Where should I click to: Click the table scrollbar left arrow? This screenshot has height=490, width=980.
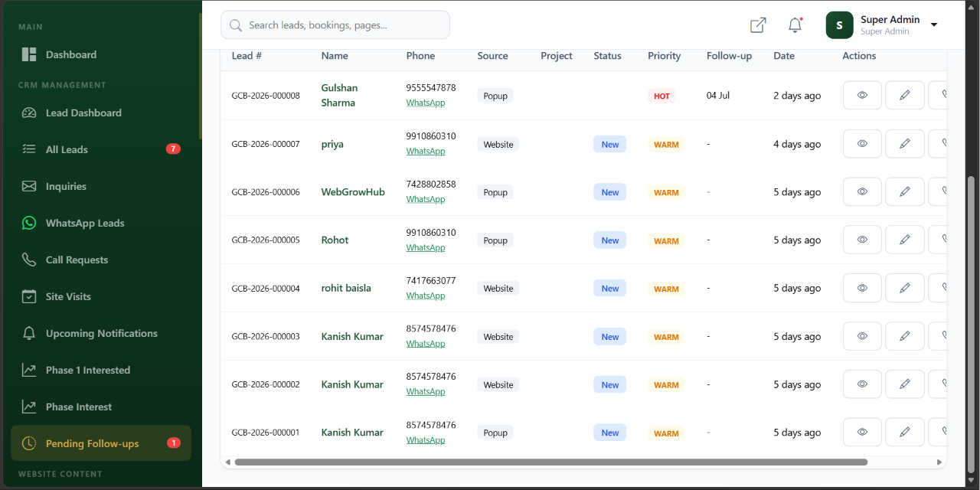tap(227, 462)
